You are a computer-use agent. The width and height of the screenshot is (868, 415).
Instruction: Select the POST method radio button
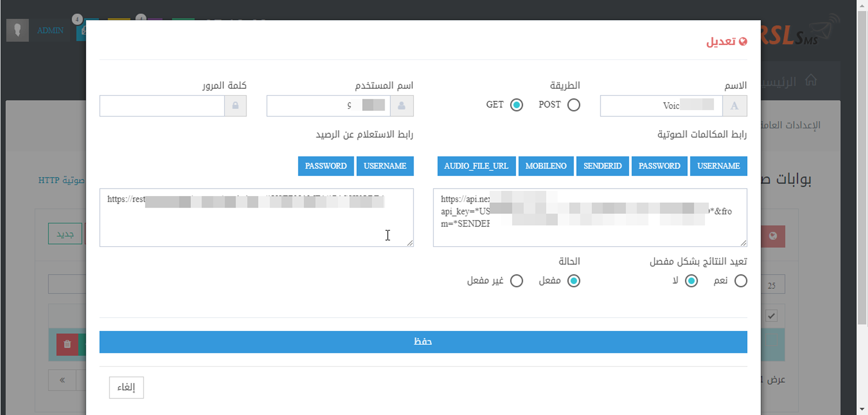point(574,105)
